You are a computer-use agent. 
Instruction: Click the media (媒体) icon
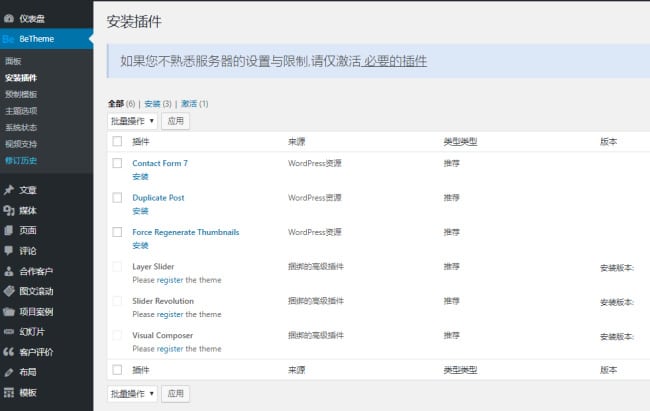pyautogui.click(x=9, y=210)
